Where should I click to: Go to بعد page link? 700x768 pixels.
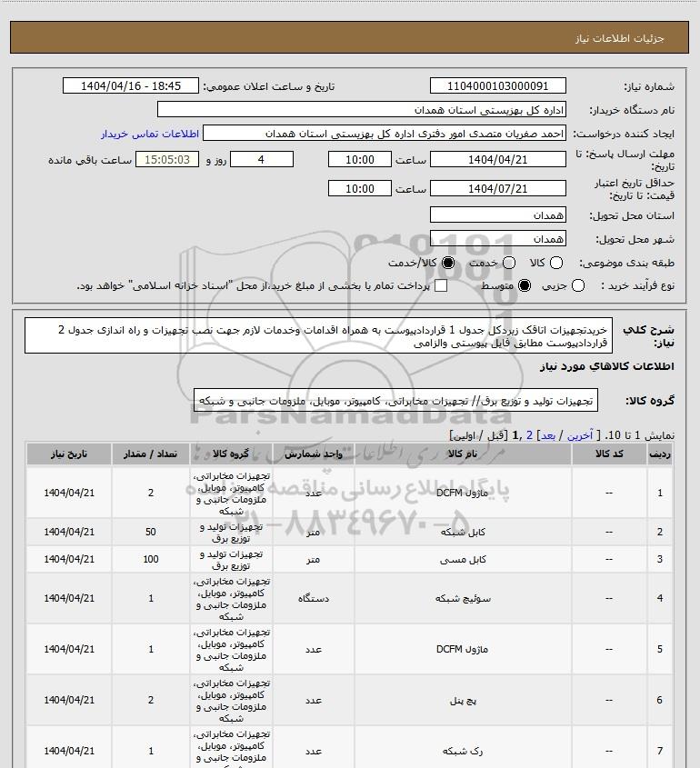[x=547, y=435]
